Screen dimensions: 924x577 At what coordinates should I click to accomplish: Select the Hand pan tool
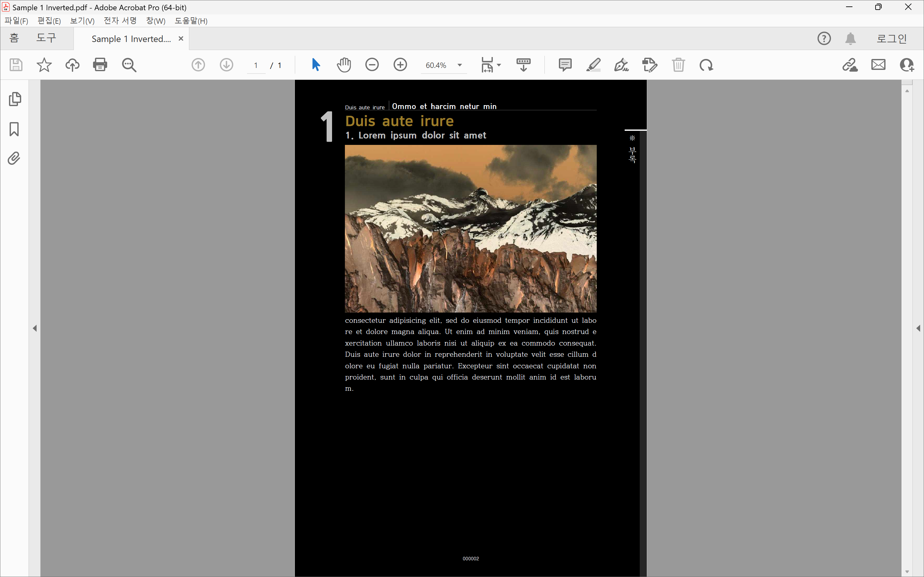coord(344,65)
